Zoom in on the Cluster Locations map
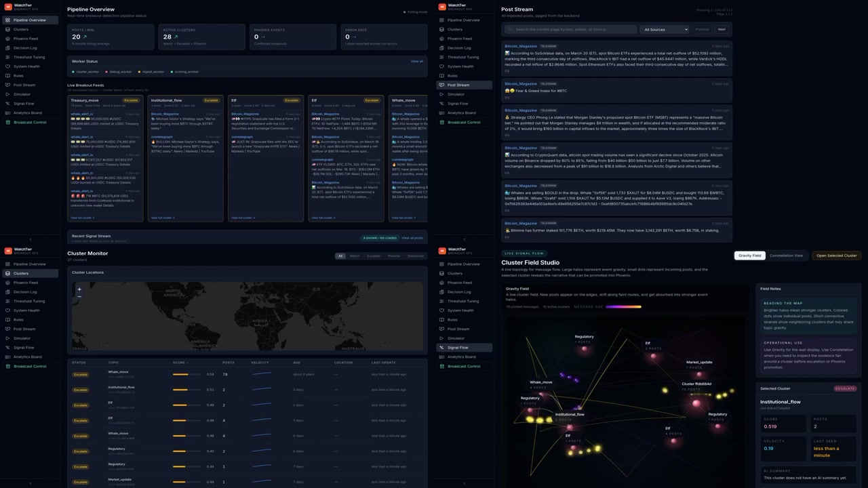 coord(79,289)
